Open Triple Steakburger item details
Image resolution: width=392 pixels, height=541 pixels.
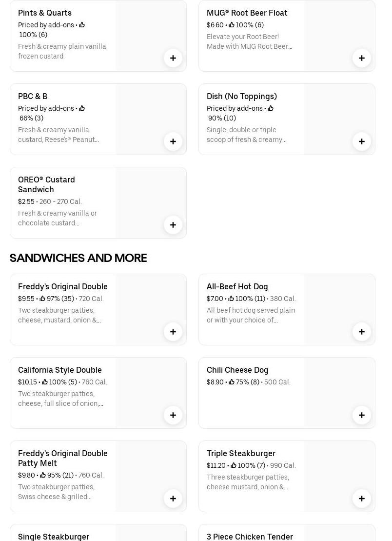pos(241,453)
